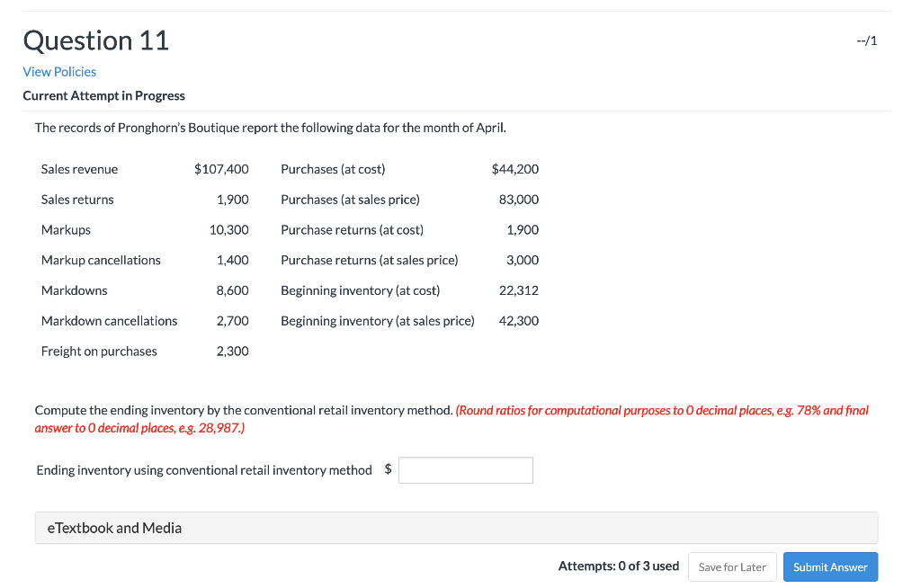The height and width of the screenshot is (588, 921).
Task: Click the $107,400 sales revenue value
Action: (221, 169)
